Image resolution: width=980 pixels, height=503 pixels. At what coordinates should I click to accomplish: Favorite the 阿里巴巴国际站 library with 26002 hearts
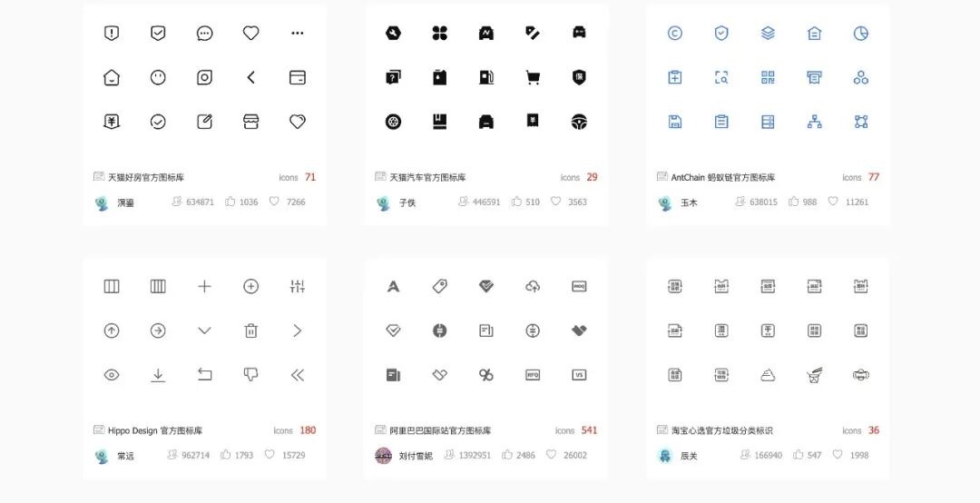click(x=551, y=455)
